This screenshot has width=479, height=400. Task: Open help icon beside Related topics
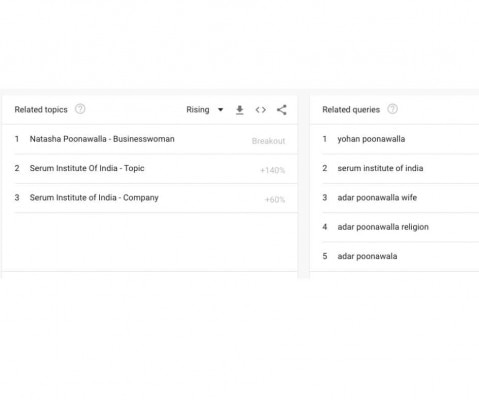[80, 109]
